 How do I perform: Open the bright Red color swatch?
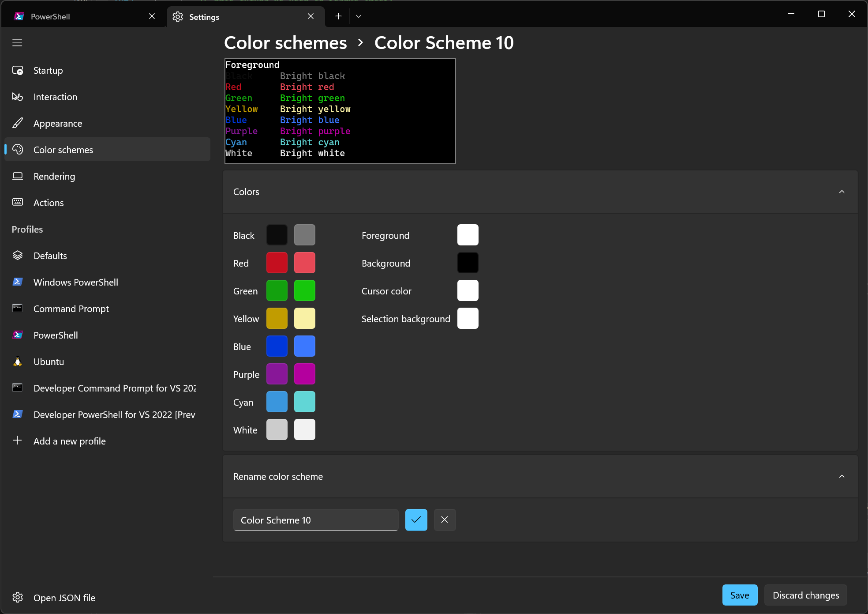pyautogui.click(x=304, y=262)
